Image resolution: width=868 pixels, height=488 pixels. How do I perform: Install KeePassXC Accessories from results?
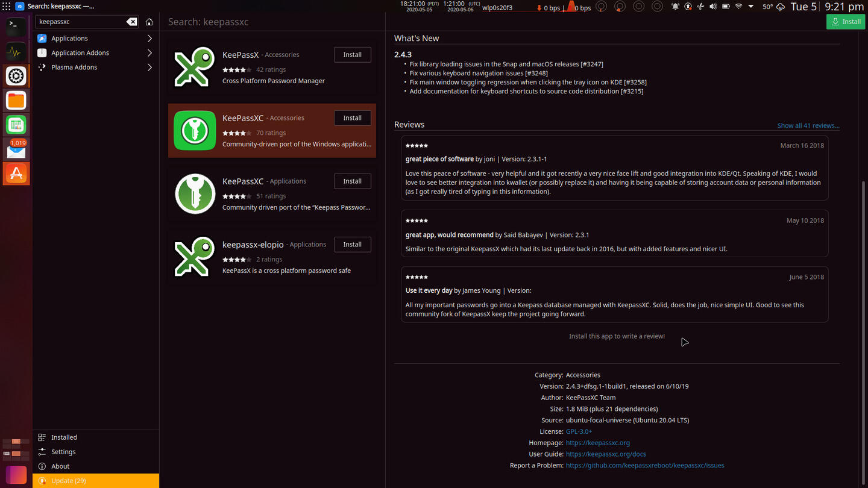tap(353, 118)
